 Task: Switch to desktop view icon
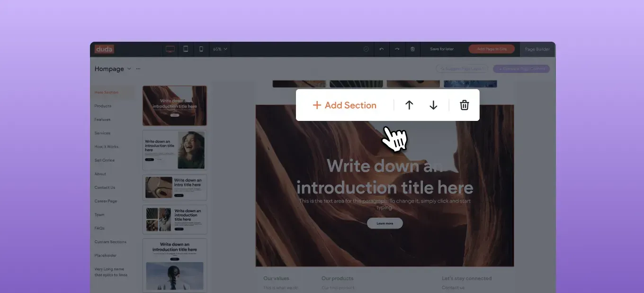tap(170, 49)
